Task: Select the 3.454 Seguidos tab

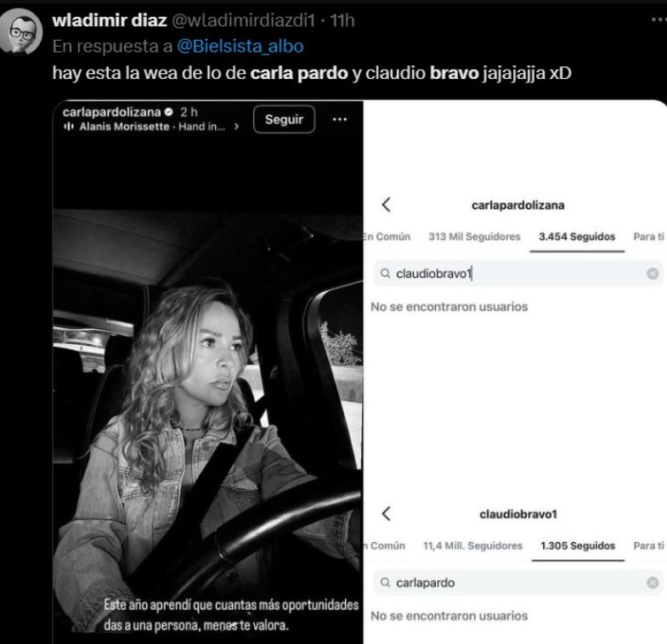Action: click(x=577, y=236)
